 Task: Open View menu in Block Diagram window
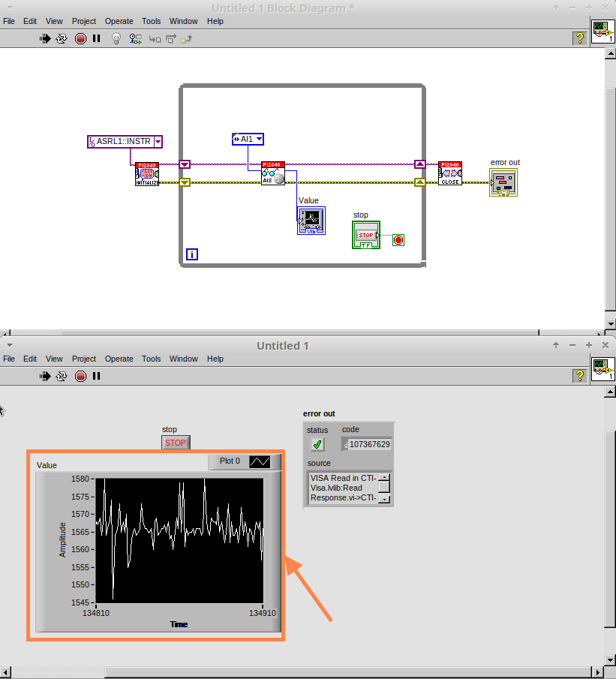click(54, 21)
